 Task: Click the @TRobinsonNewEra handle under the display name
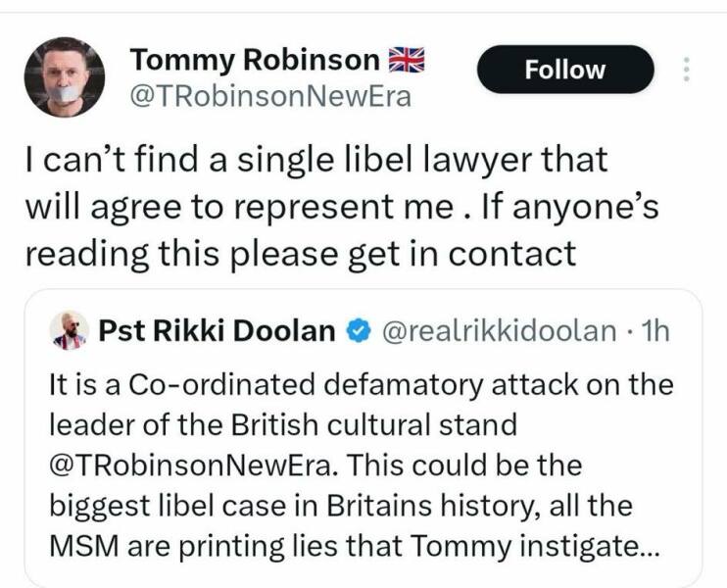(x=271, y=97)
